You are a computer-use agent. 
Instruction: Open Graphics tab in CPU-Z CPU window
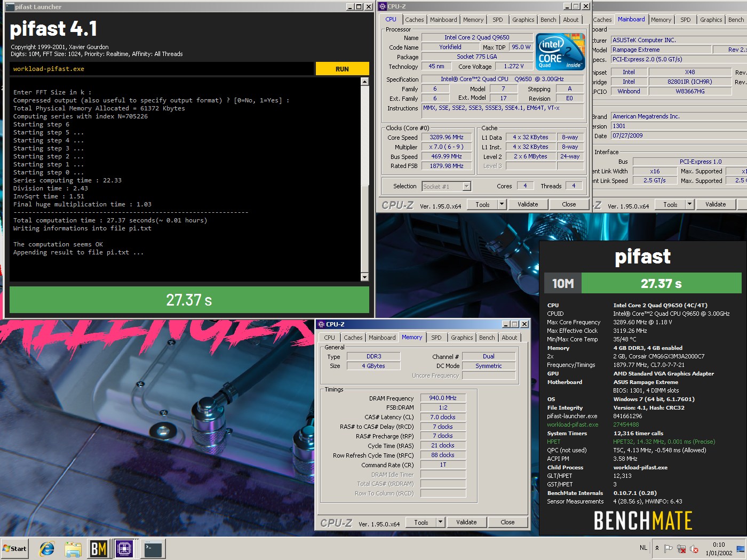pos(523,20)
